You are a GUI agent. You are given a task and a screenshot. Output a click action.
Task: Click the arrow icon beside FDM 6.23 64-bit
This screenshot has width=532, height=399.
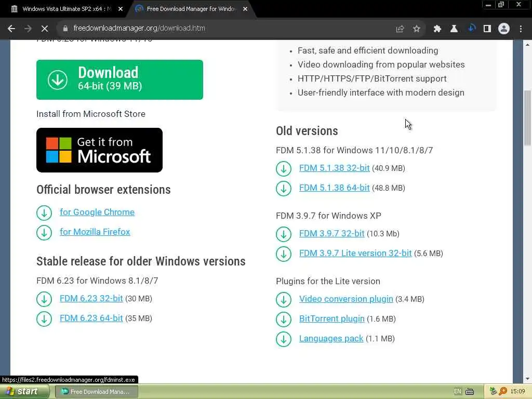pos(44,319)
